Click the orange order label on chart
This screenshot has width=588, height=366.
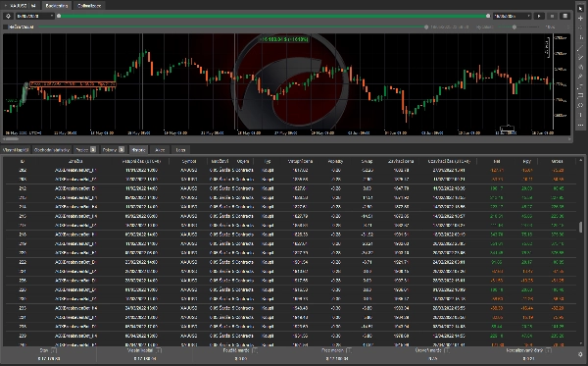tap(73, 84)
